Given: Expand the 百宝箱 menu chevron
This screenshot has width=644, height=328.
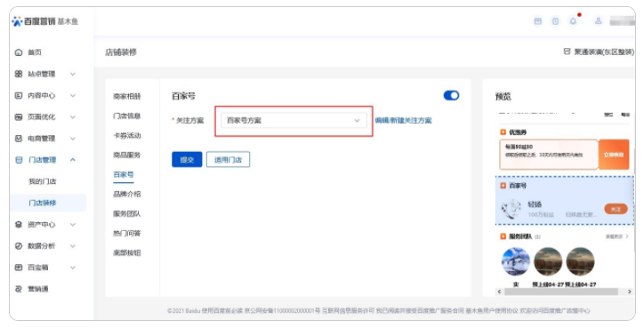Looking at the screenshot, I should coord(73,268).
